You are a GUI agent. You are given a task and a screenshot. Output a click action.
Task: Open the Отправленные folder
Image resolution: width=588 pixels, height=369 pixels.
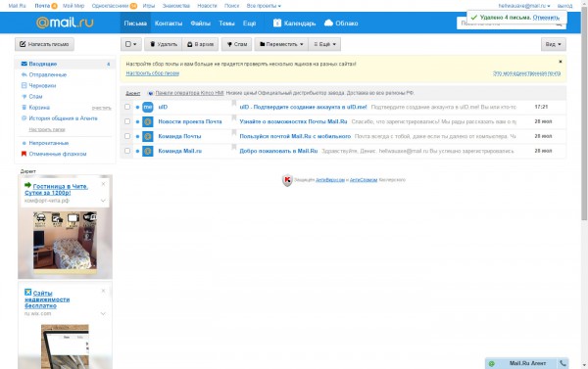tap(47, 74)
